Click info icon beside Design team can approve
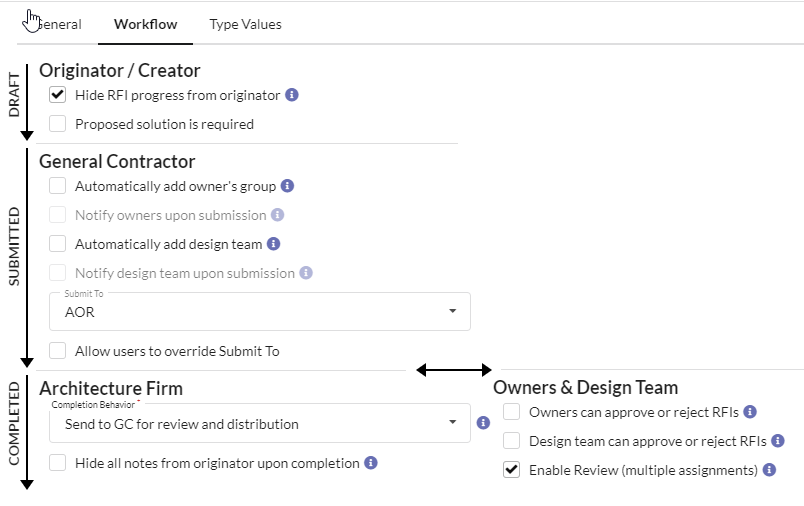Image resolution: width=804 pixels, height=506 pixels. [778, 441]
